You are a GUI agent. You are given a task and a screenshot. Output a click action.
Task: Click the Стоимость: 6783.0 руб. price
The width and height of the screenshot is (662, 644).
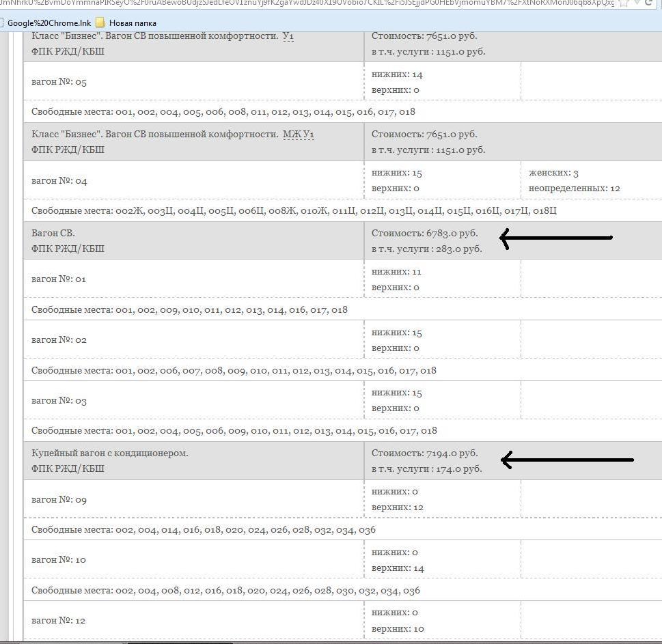pos(424,234)
